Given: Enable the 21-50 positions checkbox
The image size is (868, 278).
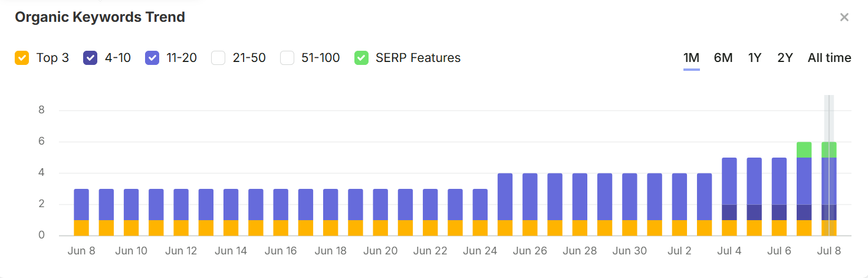Looking at the screenshot, I should (x=218, y=58).
